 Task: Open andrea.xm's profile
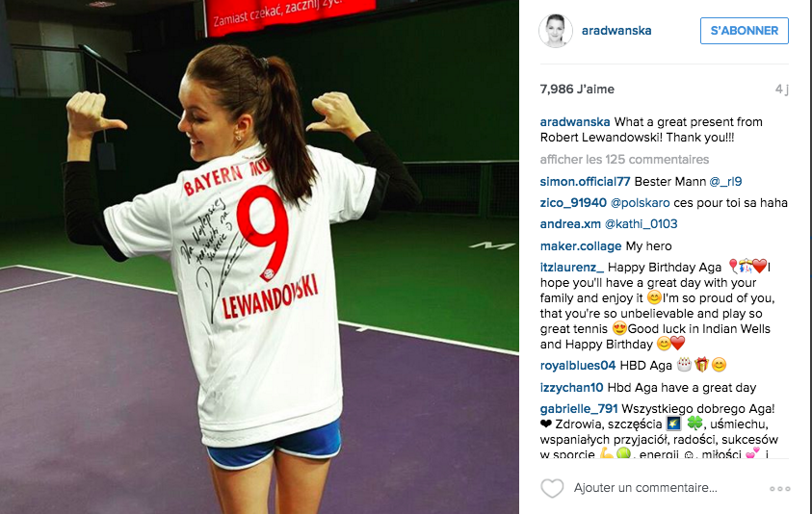570,224
